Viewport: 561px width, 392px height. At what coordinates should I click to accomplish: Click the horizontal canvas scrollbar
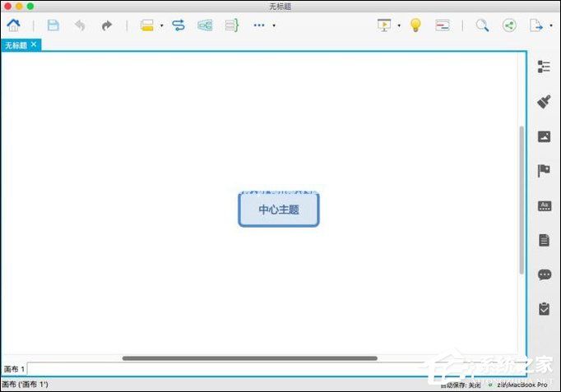tap(250, 358)
